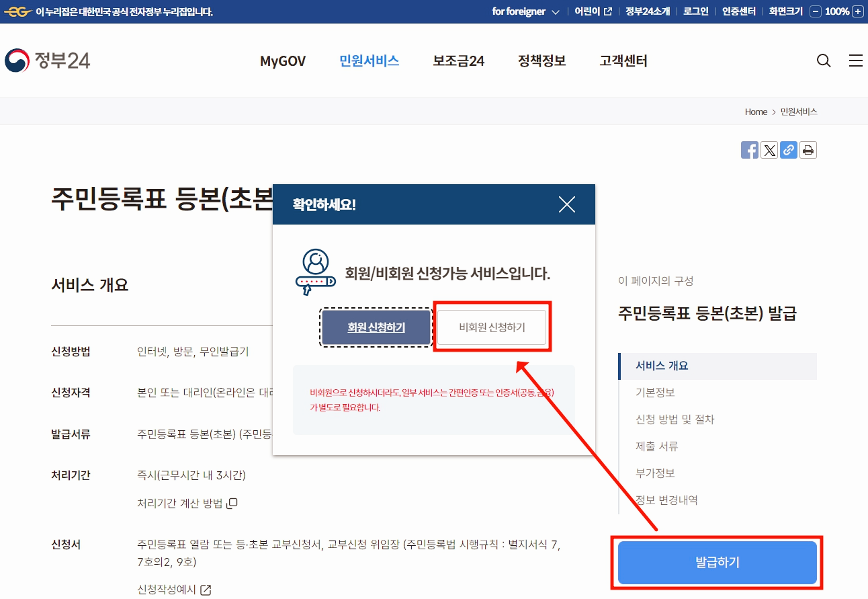Share the page on Facebook
The image size is (868, 599).
[x=750, y=150]
